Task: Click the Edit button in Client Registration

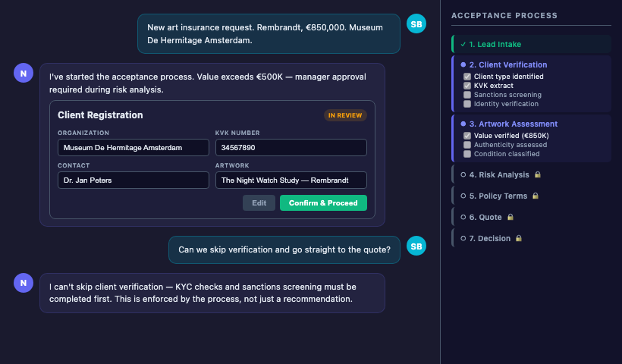Action: (x=259, y=203)
